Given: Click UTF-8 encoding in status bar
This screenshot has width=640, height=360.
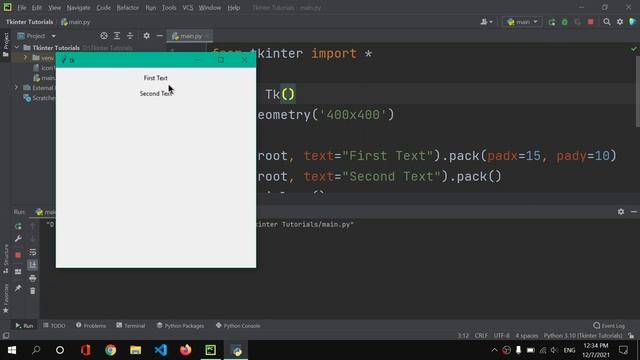Looking at the screenshot, I should point(502,336).
